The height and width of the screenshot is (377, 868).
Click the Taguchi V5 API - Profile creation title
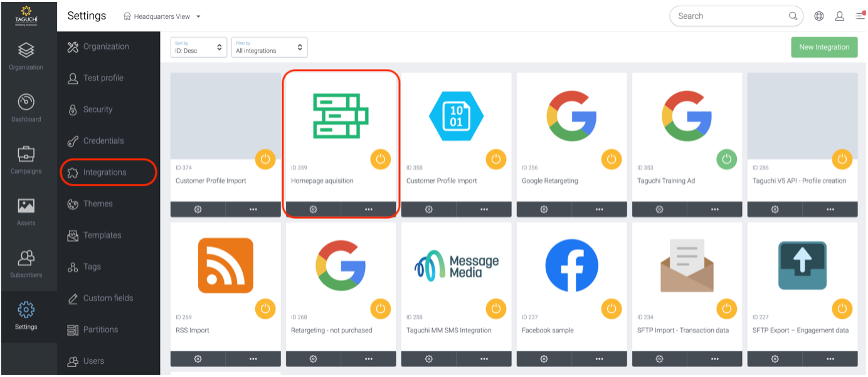(800, 181)
